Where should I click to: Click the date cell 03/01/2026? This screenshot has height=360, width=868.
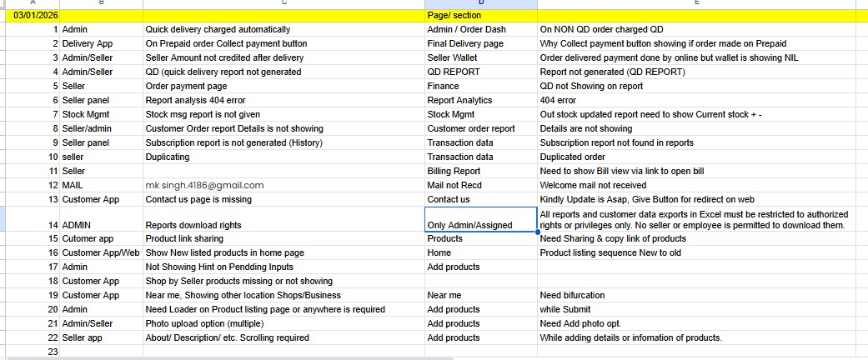coord(30,16)
